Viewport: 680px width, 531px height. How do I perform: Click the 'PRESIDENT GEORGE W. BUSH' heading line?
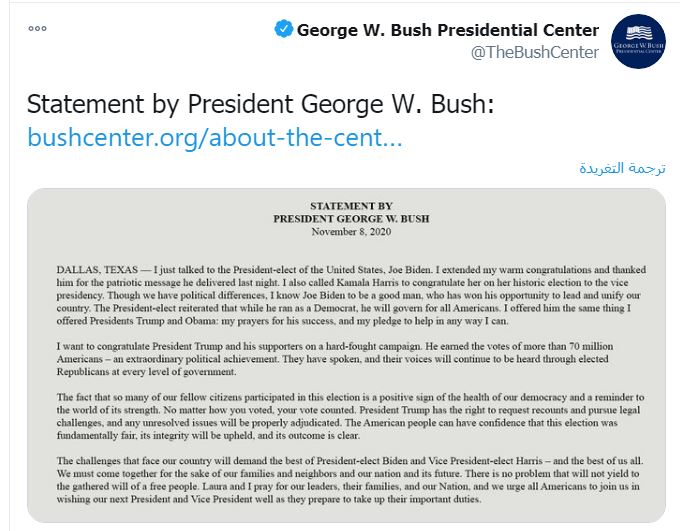point(344,216)
